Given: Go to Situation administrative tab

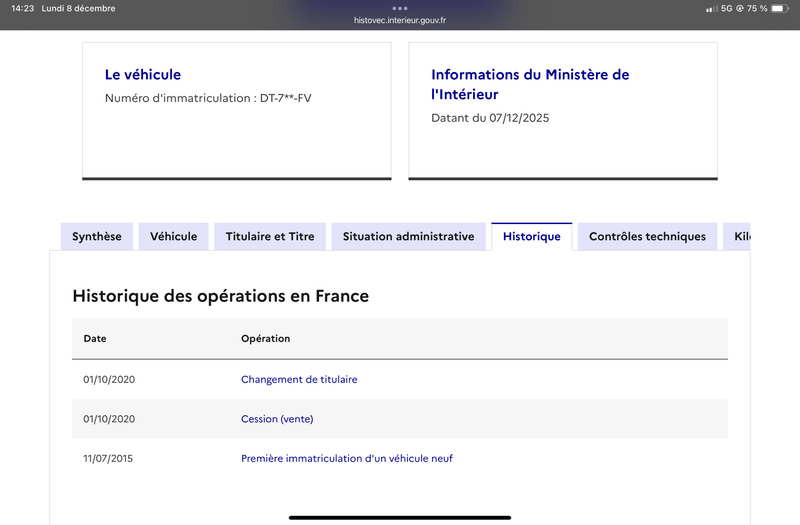Looking at the screenshot, I should click(408, 237).
